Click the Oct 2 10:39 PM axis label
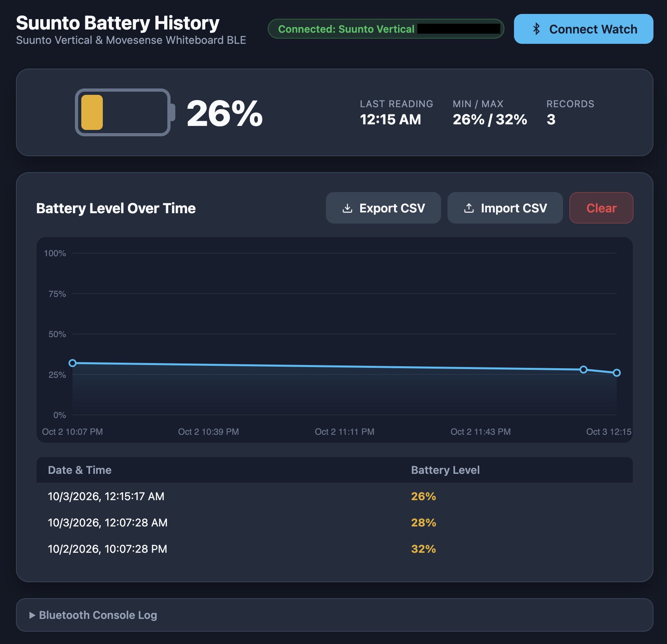Image resolution: width=667 pixels, height=644 pixels. pos(208,432)
